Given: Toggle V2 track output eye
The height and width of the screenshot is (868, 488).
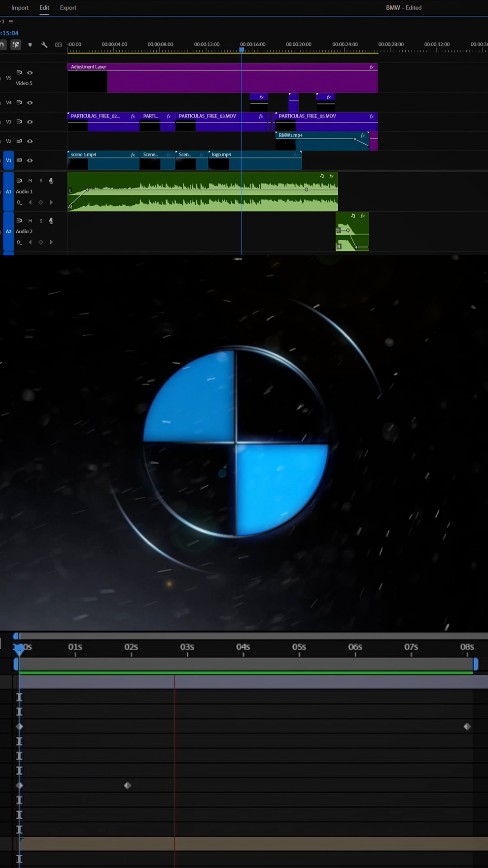Looking at the screenshot, I should pyautogui.click(x=30, y=141).
